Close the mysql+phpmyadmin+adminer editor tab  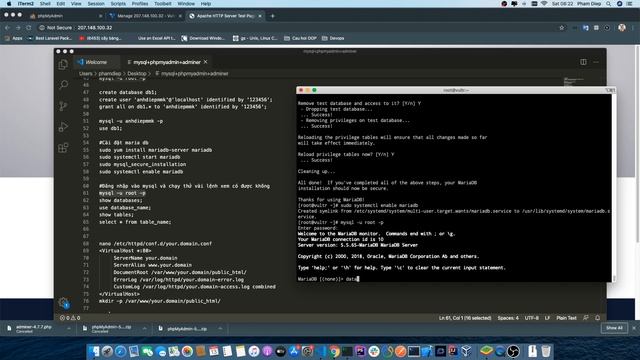206,62
